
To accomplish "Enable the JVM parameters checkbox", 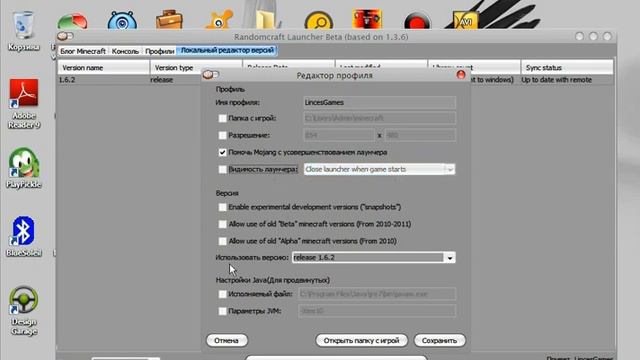I will [222, 311].
